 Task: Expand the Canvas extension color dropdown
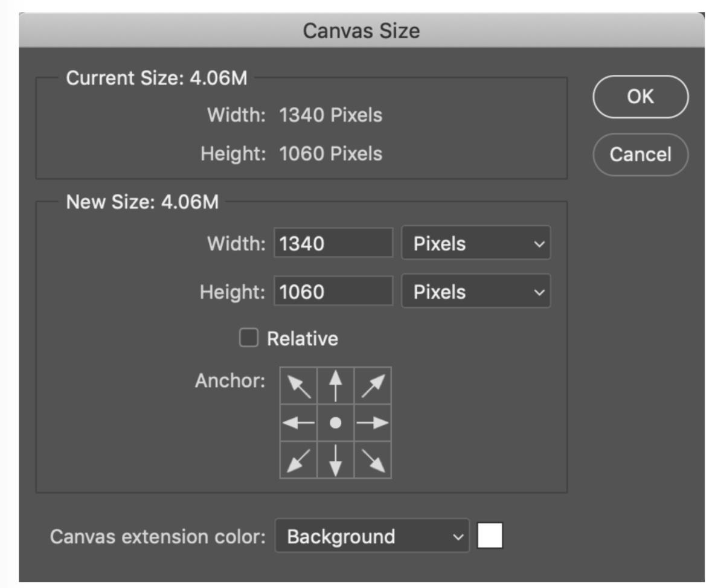tap(371, 536)
